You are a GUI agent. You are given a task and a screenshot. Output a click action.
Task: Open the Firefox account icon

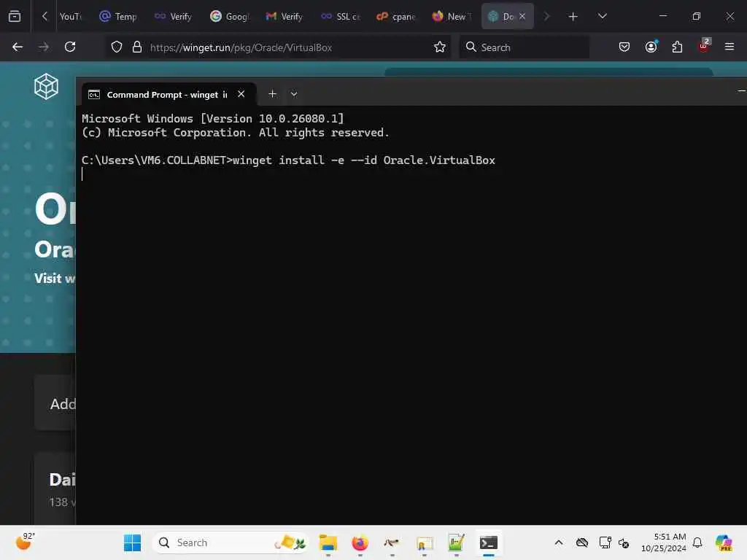(x=651, y=47)
